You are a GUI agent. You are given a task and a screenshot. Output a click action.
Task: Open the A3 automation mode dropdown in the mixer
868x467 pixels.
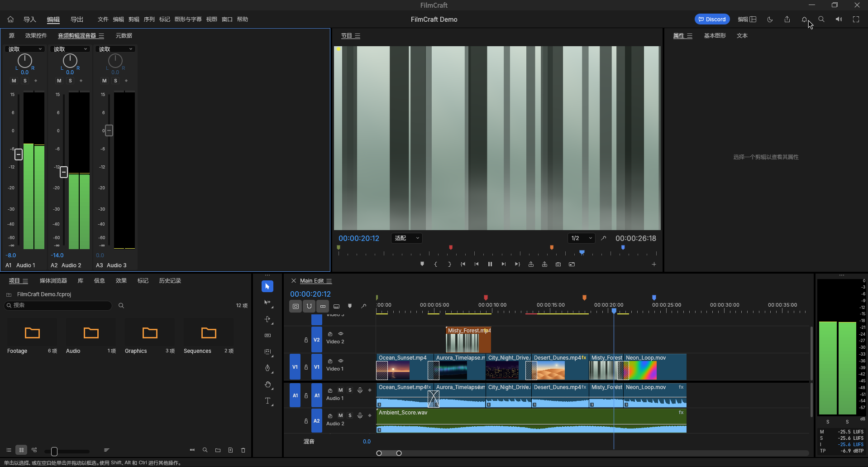tap(115, 49)
